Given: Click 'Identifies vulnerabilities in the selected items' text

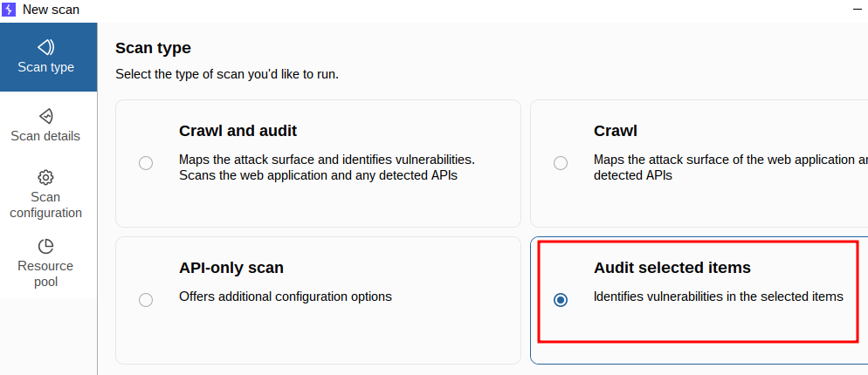Looking at the screenshot, I should 719,297.
